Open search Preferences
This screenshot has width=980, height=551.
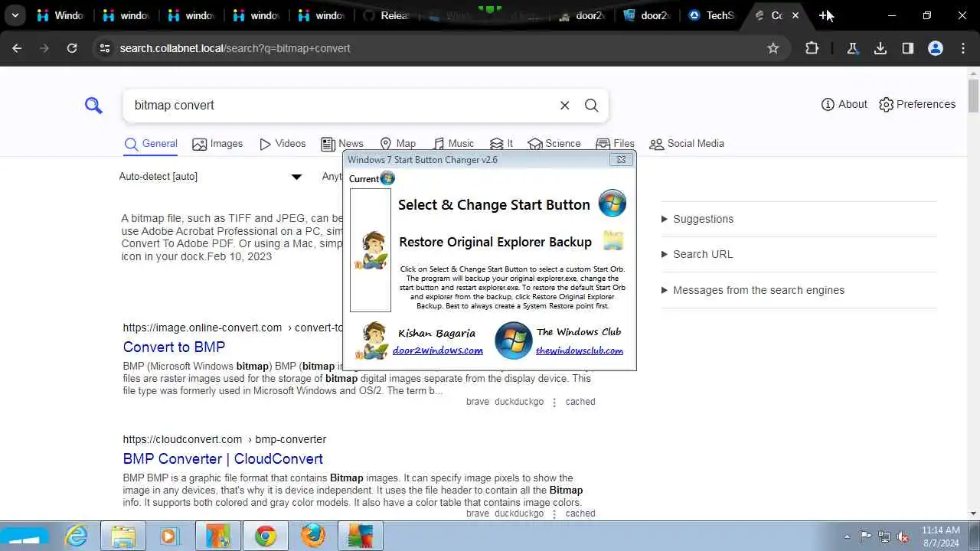(917, 104)
